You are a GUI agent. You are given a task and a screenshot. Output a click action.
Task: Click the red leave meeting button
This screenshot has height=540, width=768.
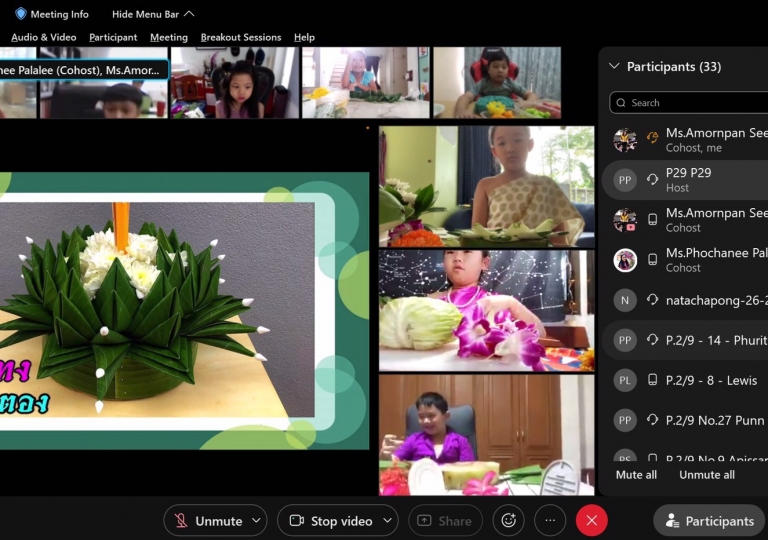click(x=592, y=520)
